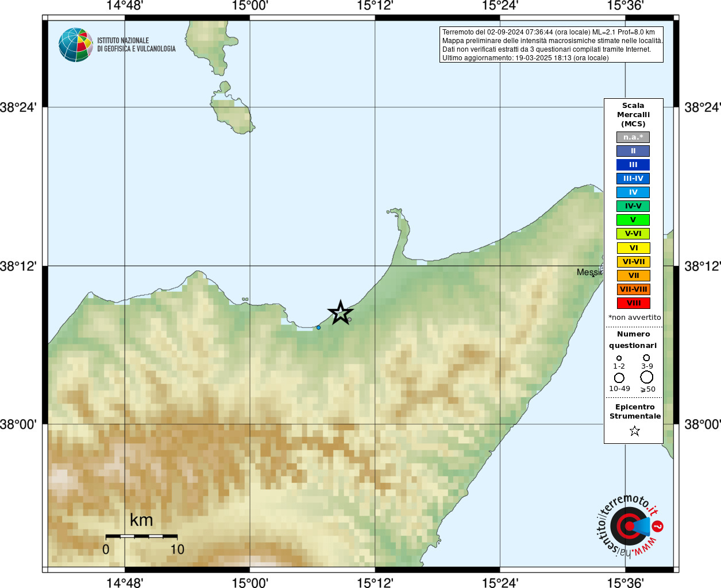Click the blue intensity dot near the coast
The image size is (721, 588).
point(319,327)
